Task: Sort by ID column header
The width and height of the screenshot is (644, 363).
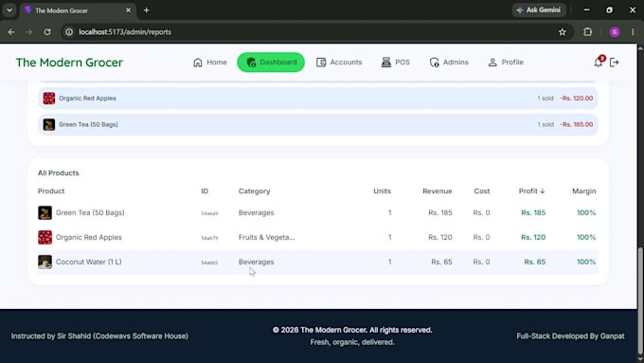Action: (x=205, y=191)
